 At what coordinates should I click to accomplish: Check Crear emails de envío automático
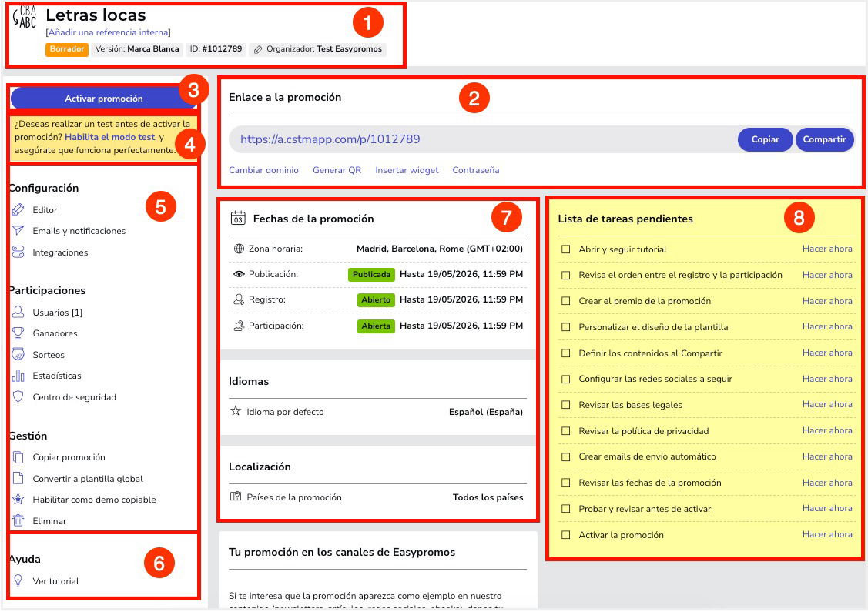tap(566, 457)
